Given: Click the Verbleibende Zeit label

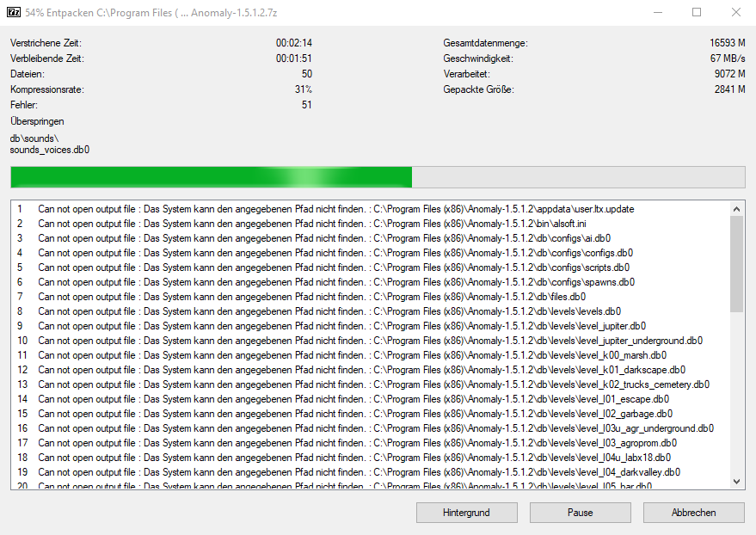Looking at the screenshot, I should 47,58.
